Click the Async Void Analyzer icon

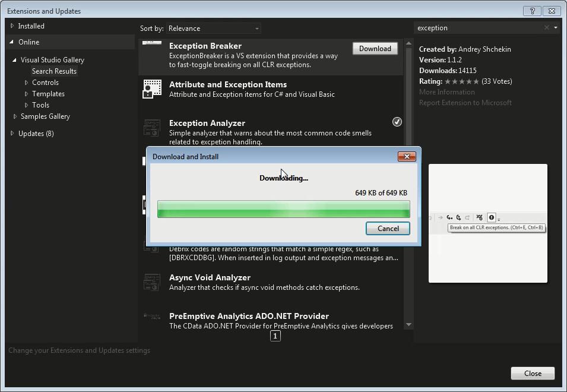point(152,282)
